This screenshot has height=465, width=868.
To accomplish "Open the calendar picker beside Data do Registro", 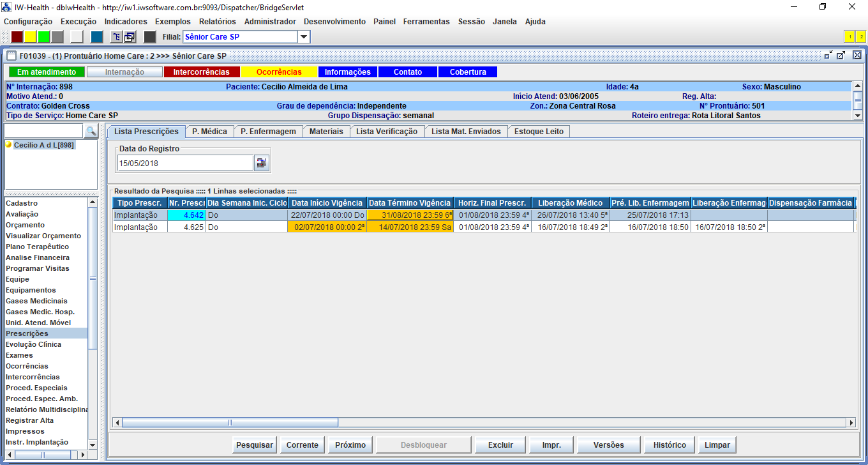I will pos(262,163).
